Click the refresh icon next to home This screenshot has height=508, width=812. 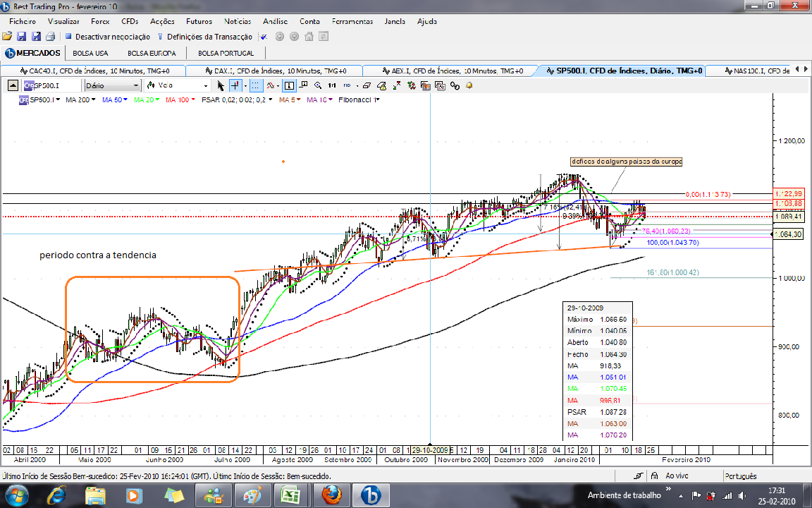click(x=324, y=36)
